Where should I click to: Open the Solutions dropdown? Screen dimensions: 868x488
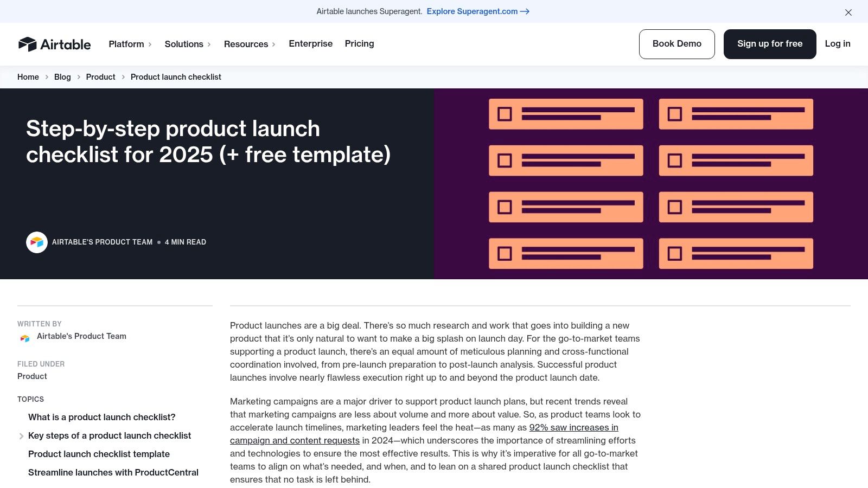click(184, 44)
